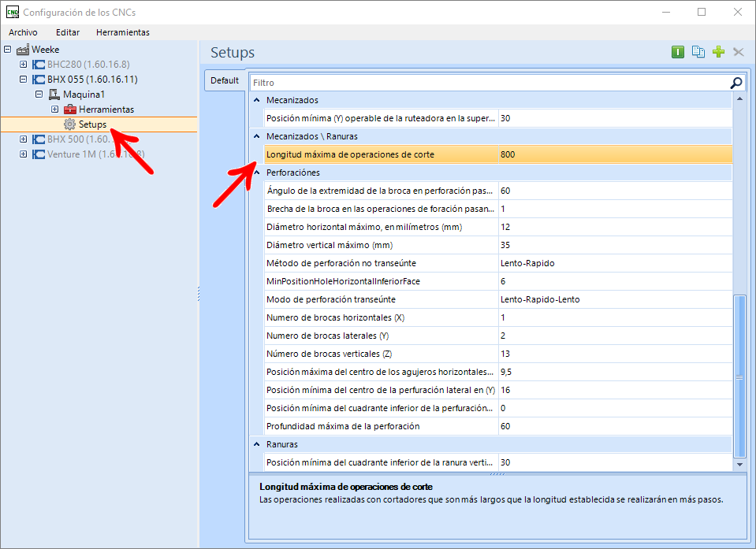Click Posición mínima (Y) operable de la ruteadora row

coord(498,118)
